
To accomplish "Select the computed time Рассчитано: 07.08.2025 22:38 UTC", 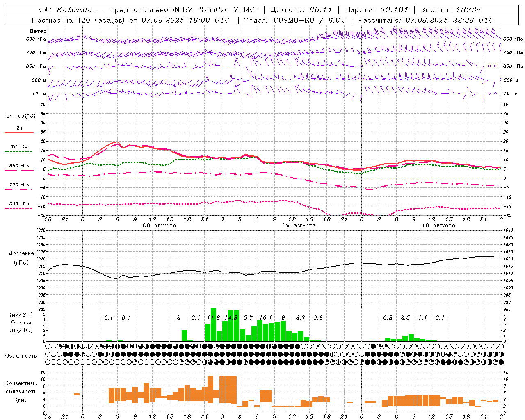I will coord(426,20).
